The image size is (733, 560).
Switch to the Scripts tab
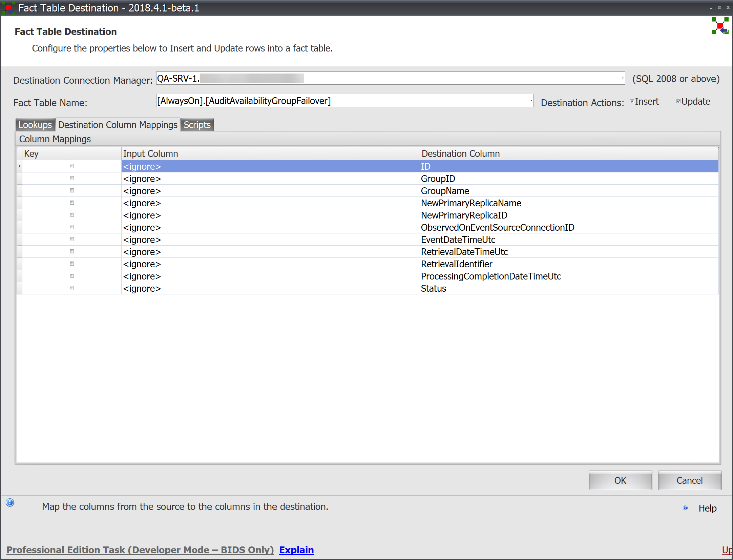point(197,124)
